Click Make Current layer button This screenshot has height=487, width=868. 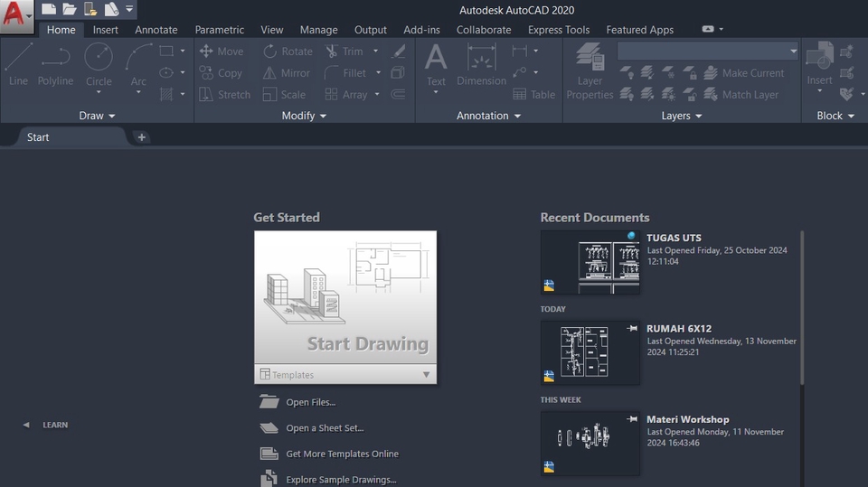click(744, 72)
